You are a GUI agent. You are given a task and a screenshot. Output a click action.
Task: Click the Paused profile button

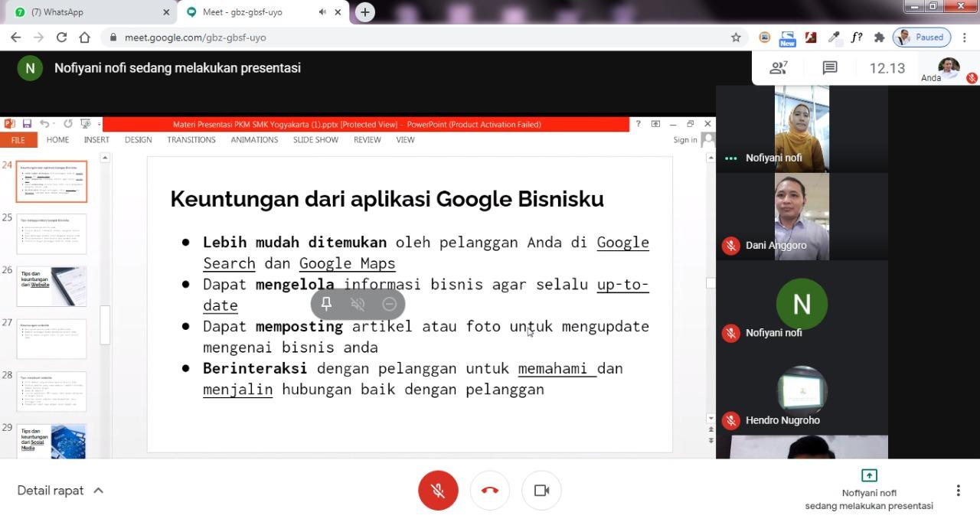tap(922, 38)
